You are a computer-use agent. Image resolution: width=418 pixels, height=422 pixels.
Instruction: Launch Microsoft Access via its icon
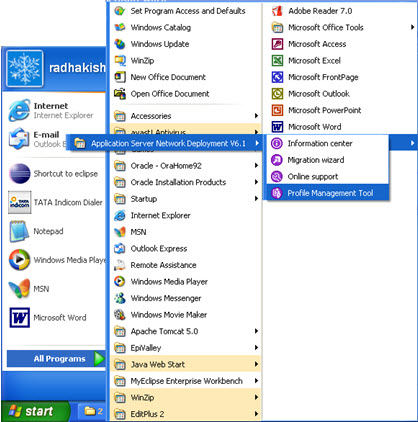coord(277,44)
